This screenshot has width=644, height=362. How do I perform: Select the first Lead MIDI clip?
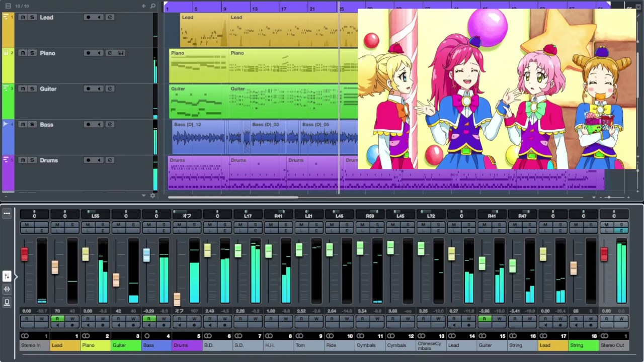pos(204,30)
